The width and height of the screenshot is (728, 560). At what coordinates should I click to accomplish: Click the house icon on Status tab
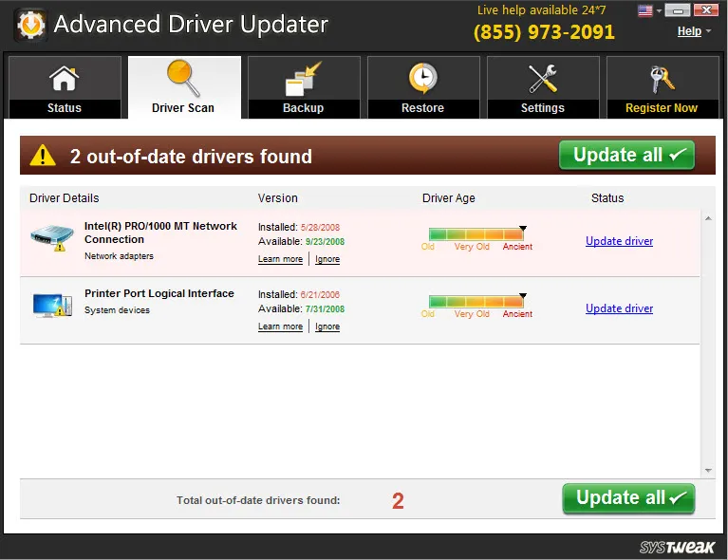pyautogui.click(x=65, y=78)
